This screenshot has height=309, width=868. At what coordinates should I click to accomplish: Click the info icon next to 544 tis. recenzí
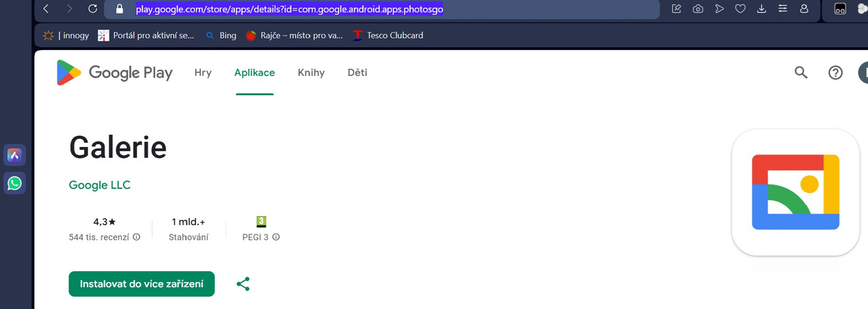pyautogui.click(x=137, y=237)
